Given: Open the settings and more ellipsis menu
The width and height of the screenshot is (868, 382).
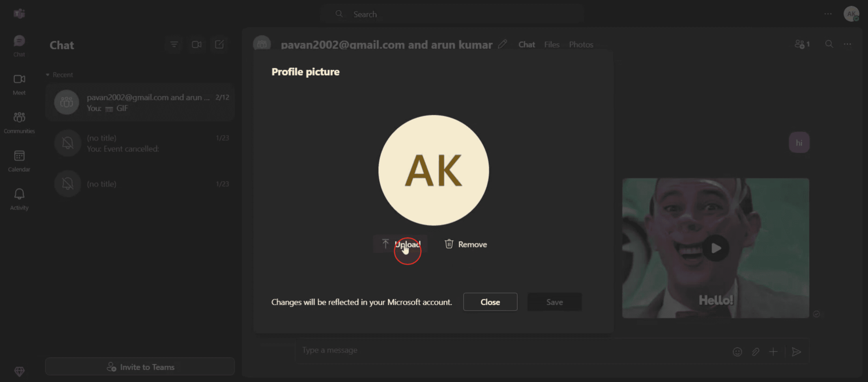Looking at the screenshot, I should coord(828,14).
